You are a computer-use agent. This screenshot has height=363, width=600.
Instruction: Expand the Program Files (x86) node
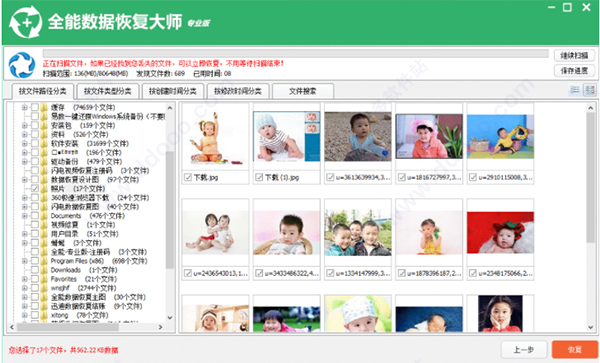(24, 261)
